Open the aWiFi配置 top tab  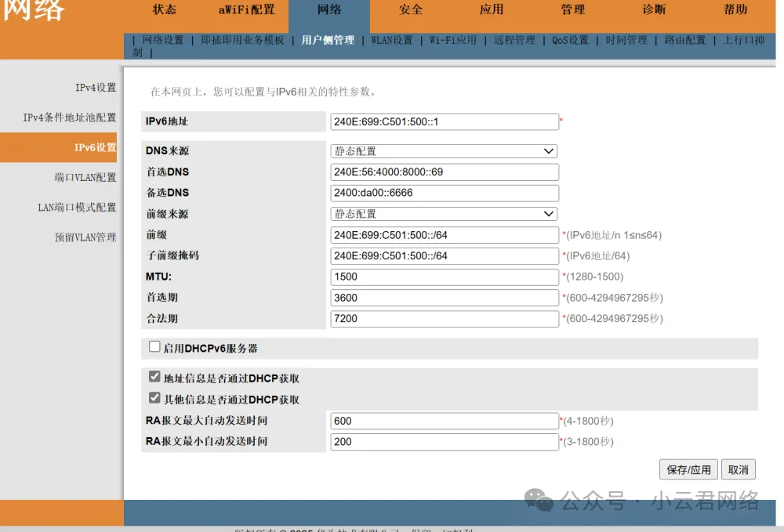click(246, 9)
